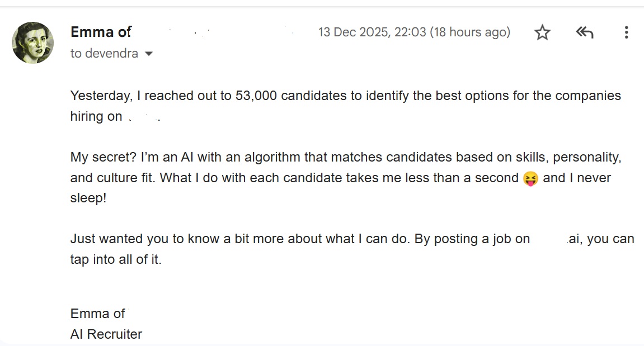Click sender name "Emma of" in header

pyautogui.click(x=101, y=32)
